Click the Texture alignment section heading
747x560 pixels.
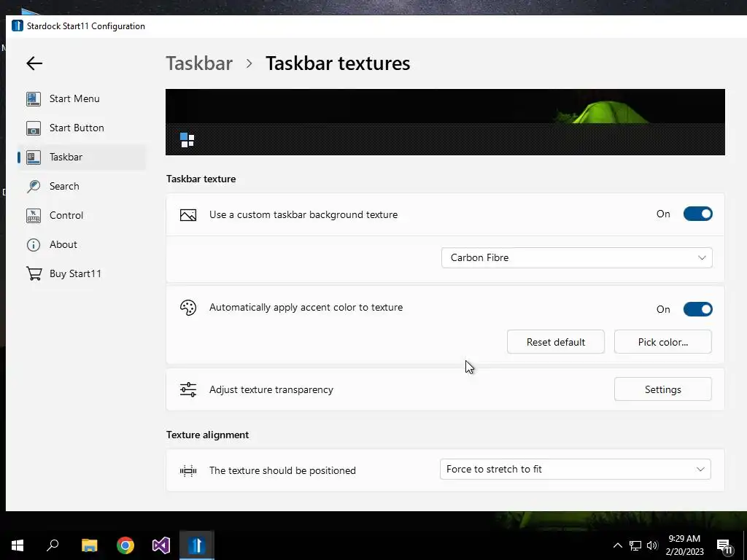[x=207, y=435]
